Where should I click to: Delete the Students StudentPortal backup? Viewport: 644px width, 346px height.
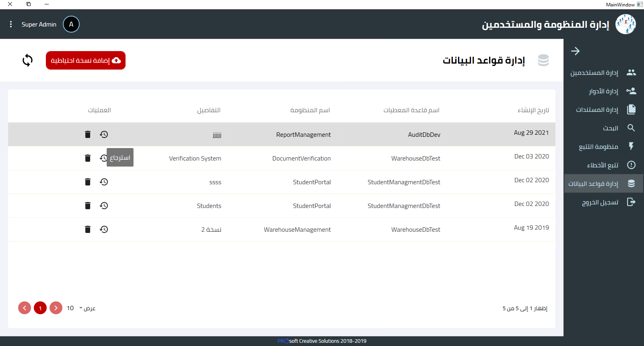pyautogui.click(x=88, y=206)
